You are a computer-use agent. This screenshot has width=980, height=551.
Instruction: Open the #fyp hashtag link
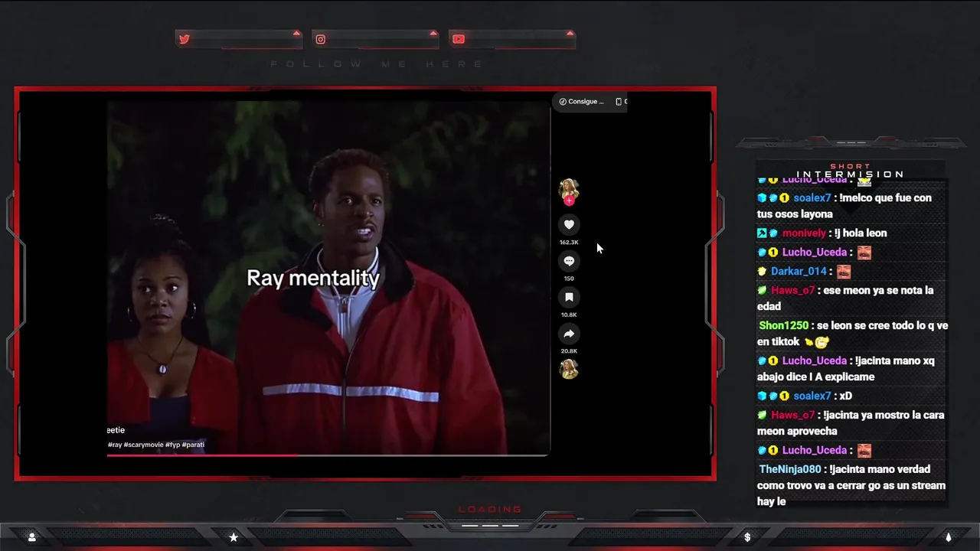pyautogui.click(x=172, y=445)
